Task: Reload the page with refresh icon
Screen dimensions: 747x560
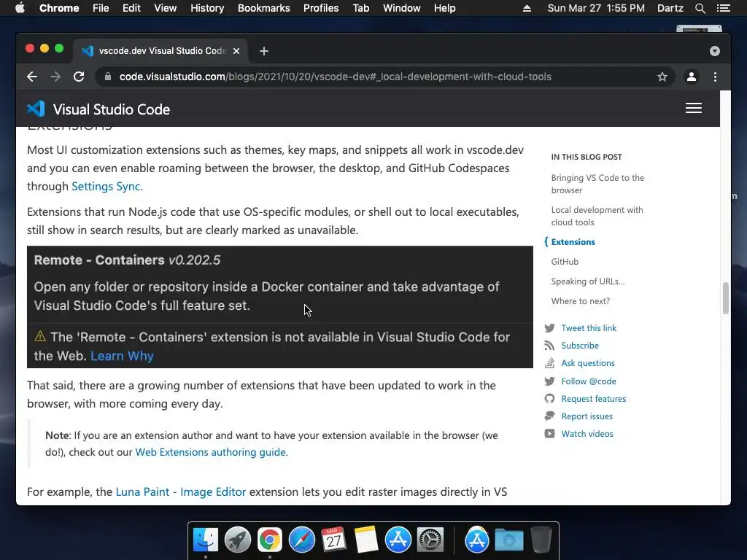Action: pos(79,77)
